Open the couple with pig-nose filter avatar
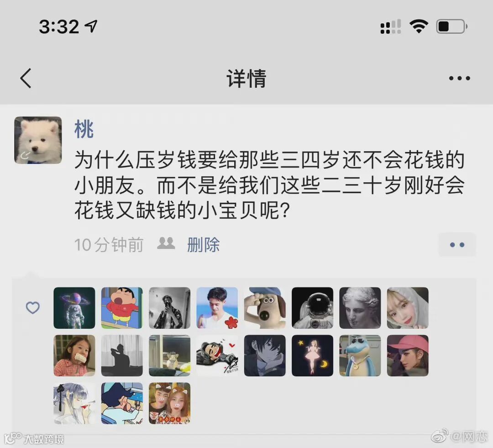Viewport: 493px width, 448px height. click(x=169, y=403)
